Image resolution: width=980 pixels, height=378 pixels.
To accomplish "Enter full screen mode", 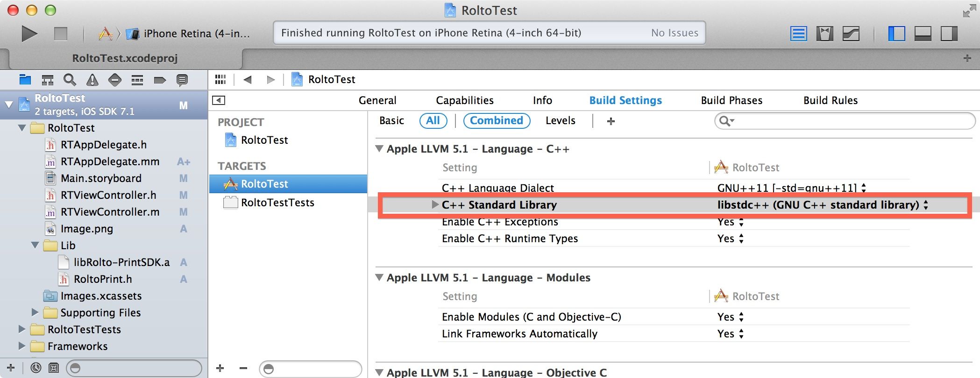I will (x=969, y=10).
